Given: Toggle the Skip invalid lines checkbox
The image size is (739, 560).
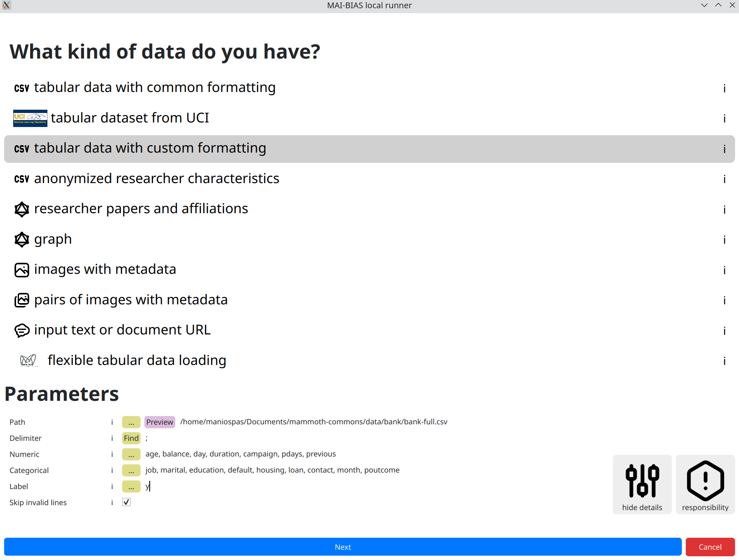Looking at the screenshot, I should (x=127, y=502).
